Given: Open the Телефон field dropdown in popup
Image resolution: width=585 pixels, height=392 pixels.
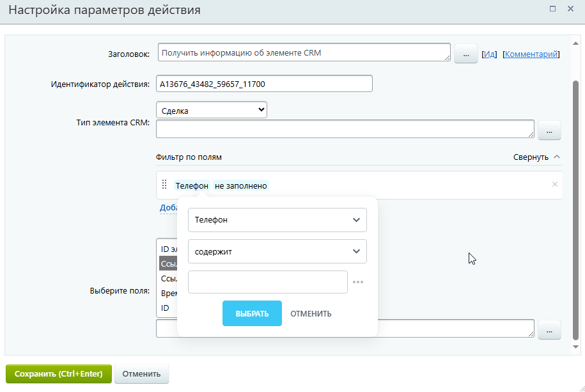Looking at the screenshot, I should coord(277,220).
